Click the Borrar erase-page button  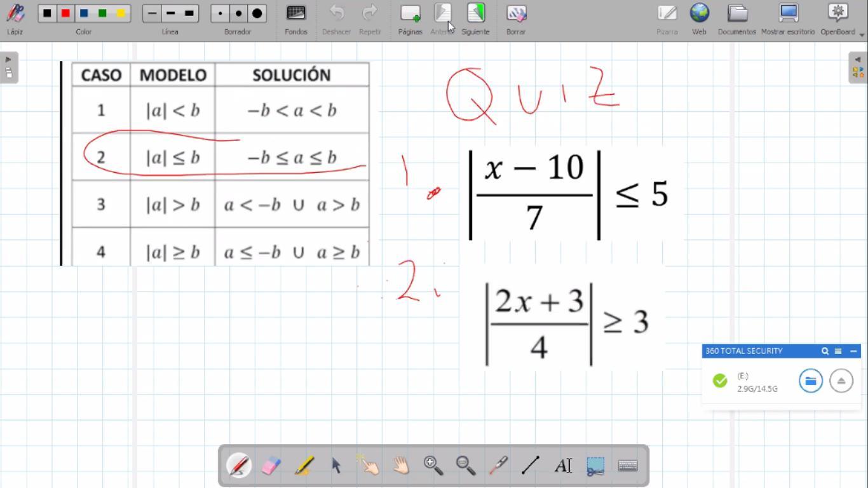coord(516,19)
